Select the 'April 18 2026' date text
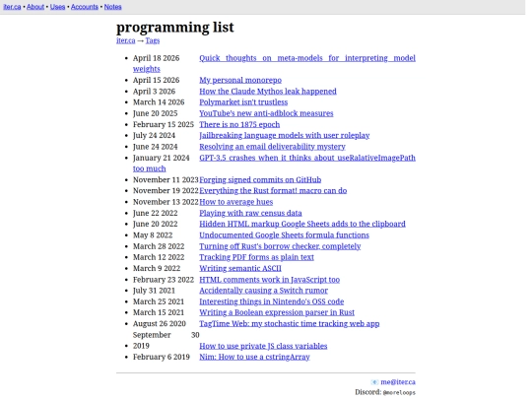The width and height of the screenshot is (532, 399). click(156, 58)
